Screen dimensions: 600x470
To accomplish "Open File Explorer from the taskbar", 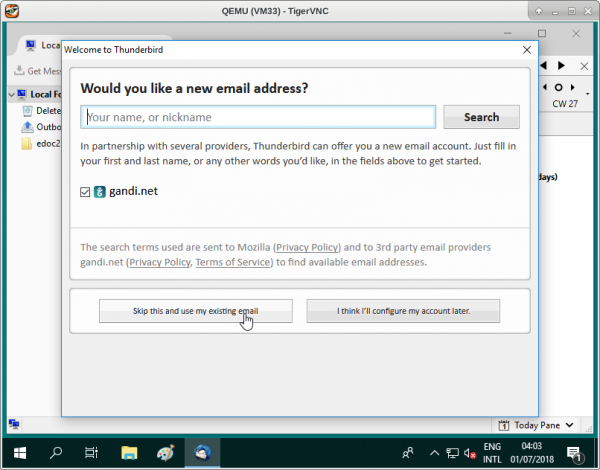I will [129, 453].
